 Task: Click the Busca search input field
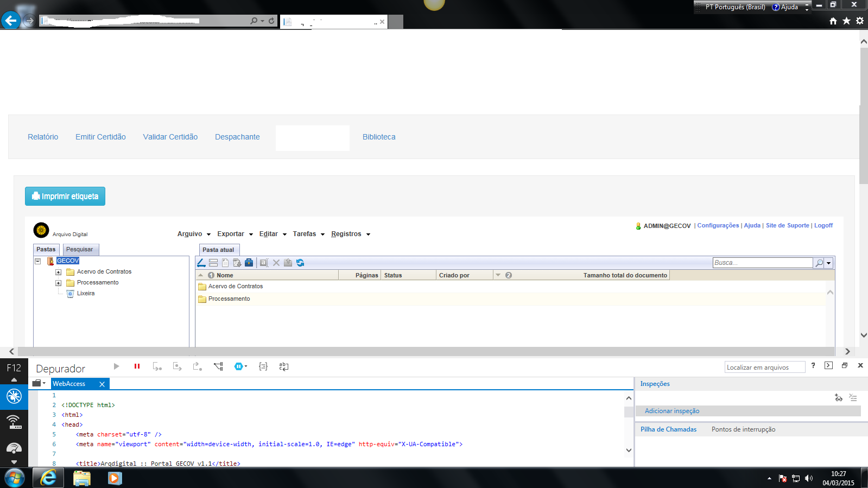762,263
